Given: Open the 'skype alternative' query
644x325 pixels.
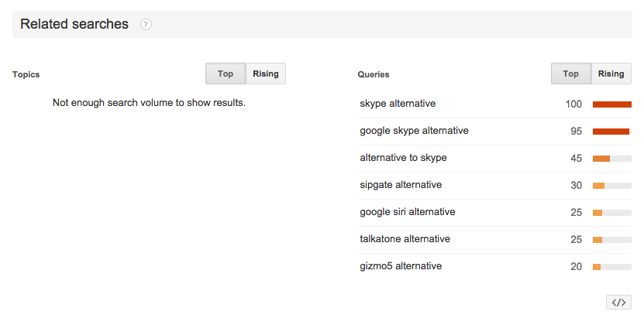Looking at the screenshot, I should pos(398,104).
